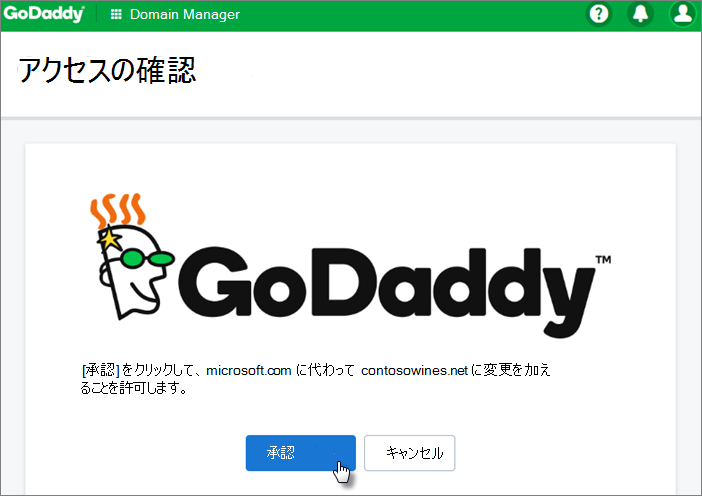Click the contosowines.net domain text
The image size is (702, 496).
pos(414,370)
